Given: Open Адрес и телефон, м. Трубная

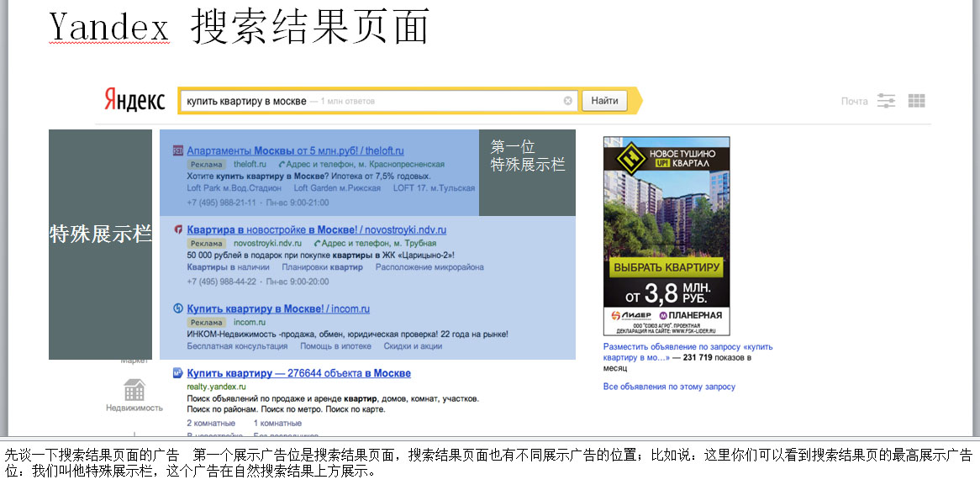Looking at the screenshot, I should pos(375,244).
